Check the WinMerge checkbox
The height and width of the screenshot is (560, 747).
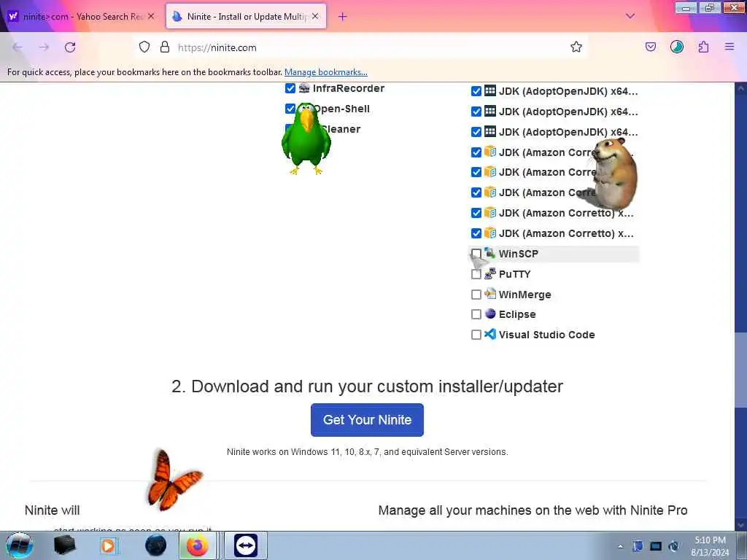(476, 295)
